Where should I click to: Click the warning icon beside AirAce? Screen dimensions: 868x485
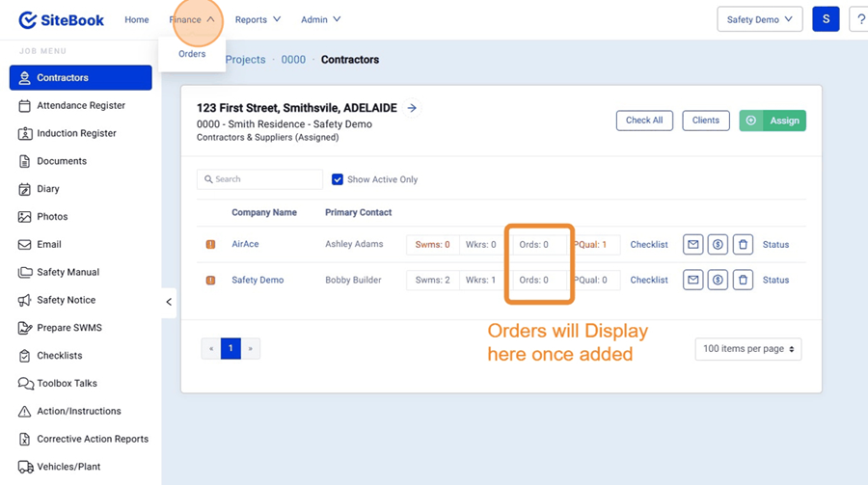[x=210, y=245]
